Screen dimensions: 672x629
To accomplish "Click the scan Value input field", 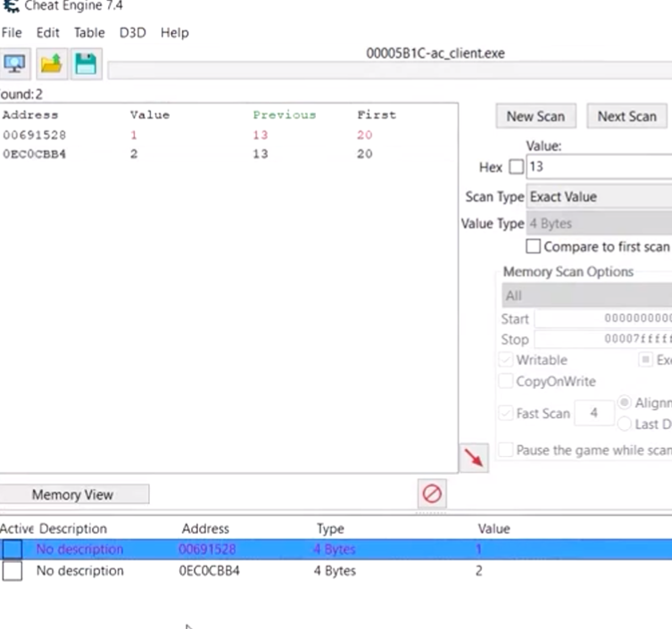I will (x=599, y=167).
